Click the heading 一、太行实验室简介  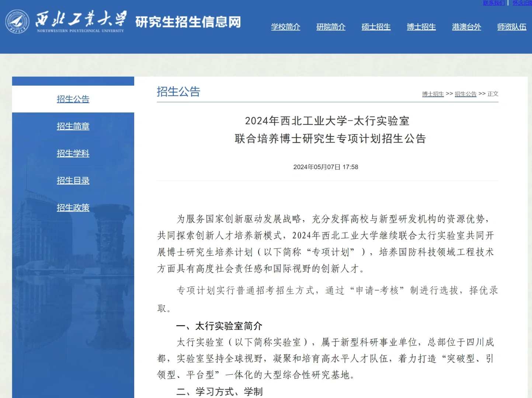219,326
